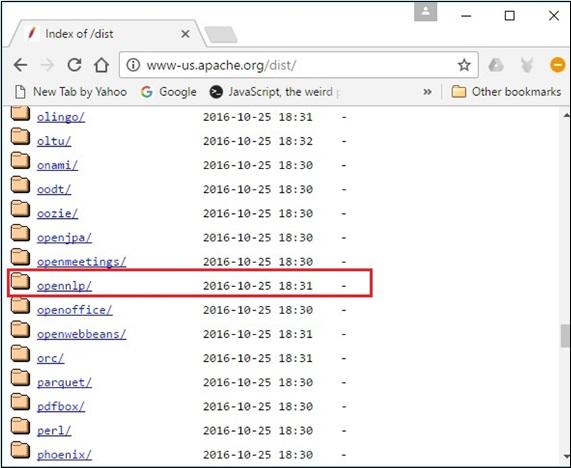Open the opennlp/ directory link
This screenshot has width=571, height=468.
point(64,286)
